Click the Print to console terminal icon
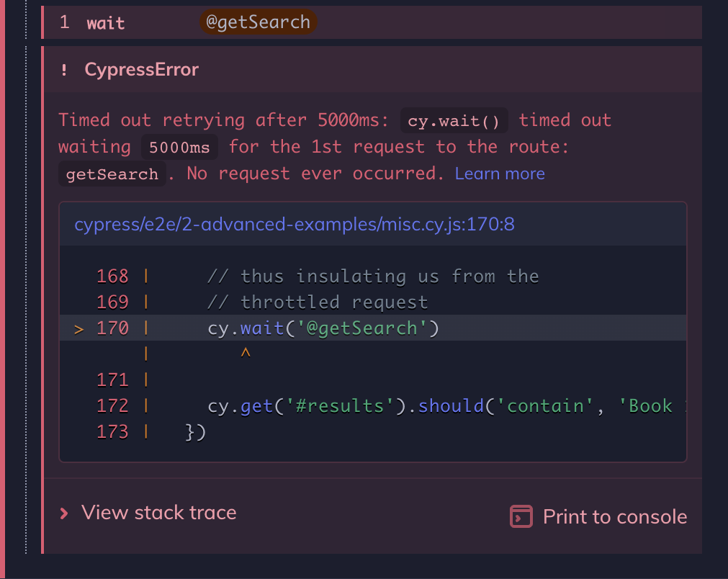 coord(521,516)
